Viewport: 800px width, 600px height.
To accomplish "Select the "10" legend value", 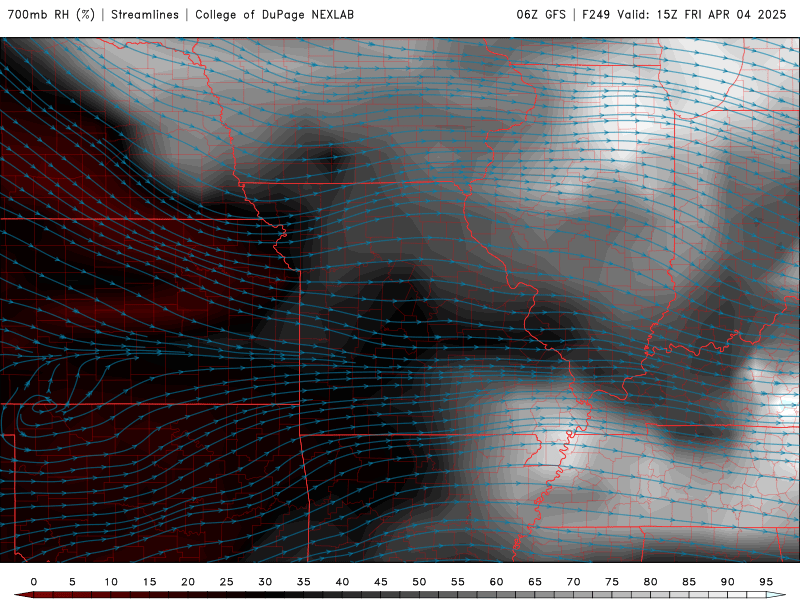I will [111, 582].
